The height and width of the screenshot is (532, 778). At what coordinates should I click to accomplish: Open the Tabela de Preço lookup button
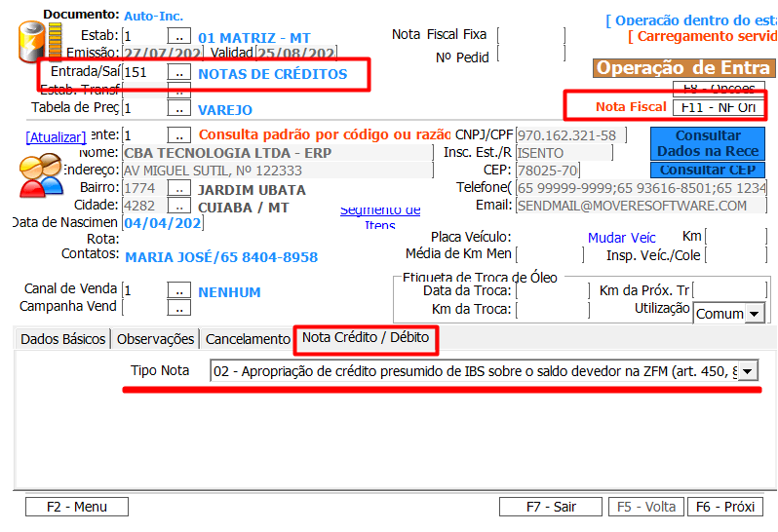(179, 107)
